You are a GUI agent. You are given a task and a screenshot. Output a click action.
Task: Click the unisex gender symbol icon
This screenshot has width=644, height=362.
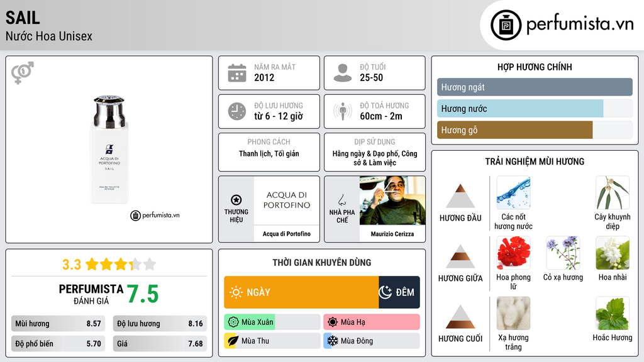[22, 73]
